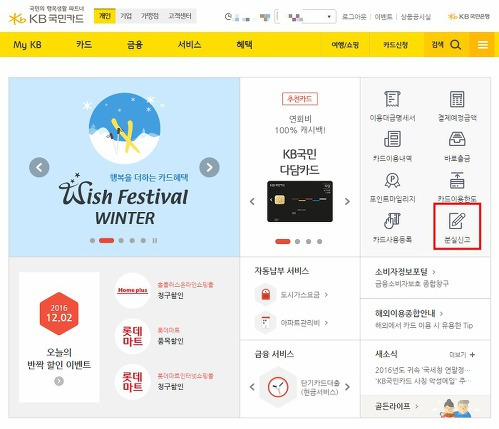Show previous 금융 서비스 item
The width and height of the screenshot is (499, 429).
pyautogui.click(x=252, y=387)
